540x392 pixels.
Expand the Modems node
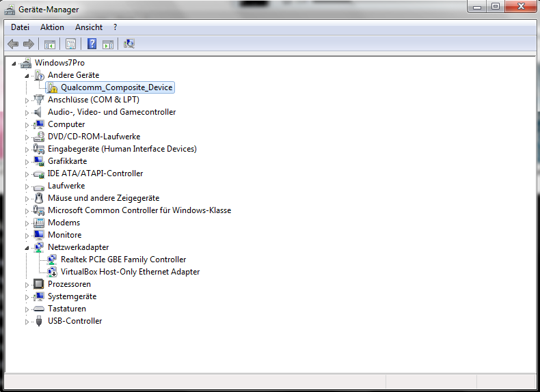point(27,223)
